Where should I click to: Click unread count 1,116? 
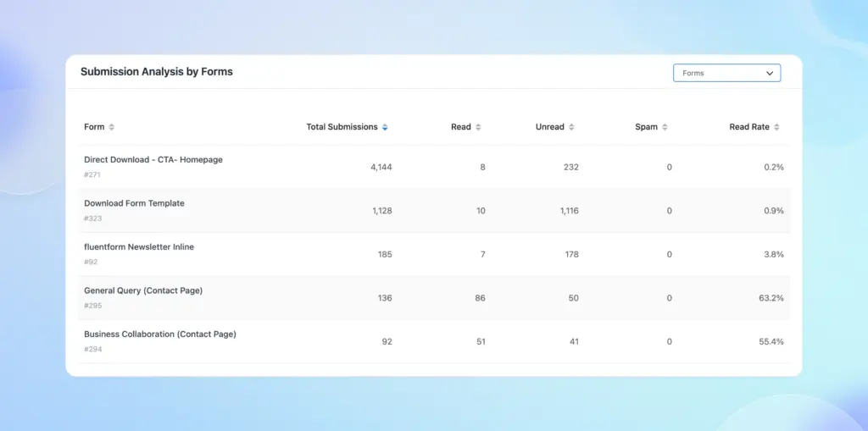click(569, 211)
